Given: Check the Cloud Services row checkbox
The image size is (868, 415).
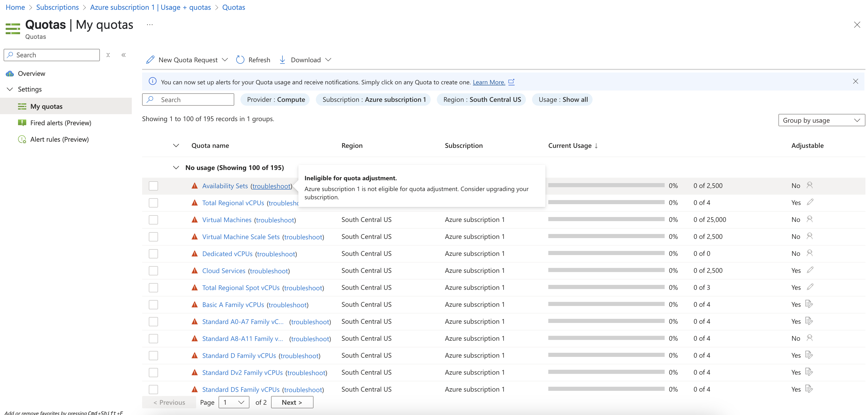Looking at the screenshot, I should pyautogui.click(x=153, y=270).
